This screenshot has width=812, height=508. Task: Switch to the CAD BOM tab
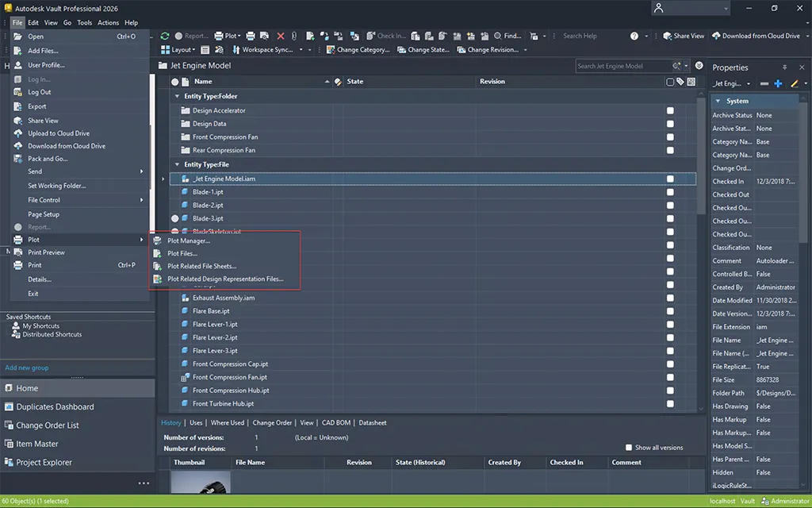click(336, 422)
